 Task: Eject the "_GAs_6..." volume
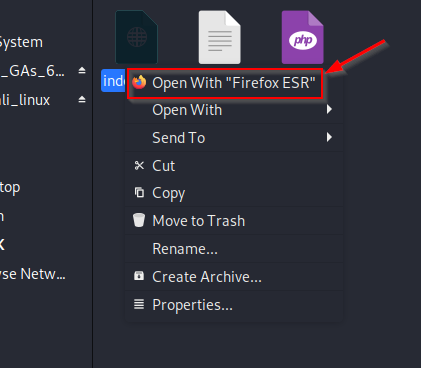[x=82, y=70]
